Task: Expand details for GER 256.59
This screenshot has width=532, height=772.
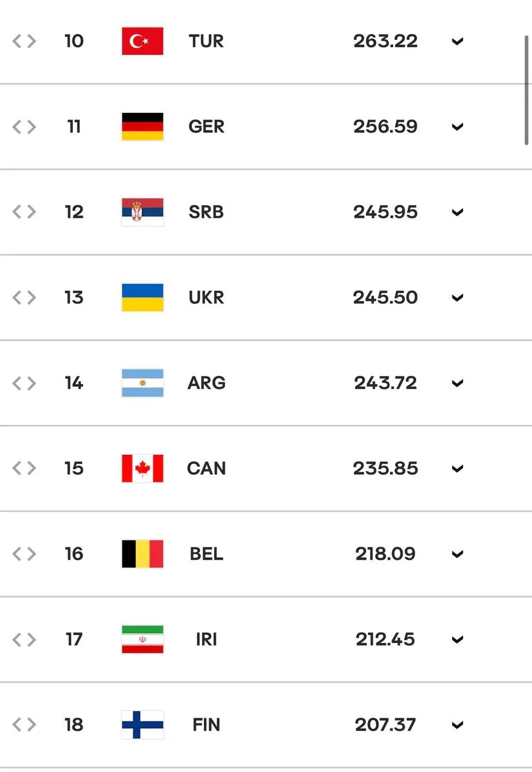Action: pos(458,127)
